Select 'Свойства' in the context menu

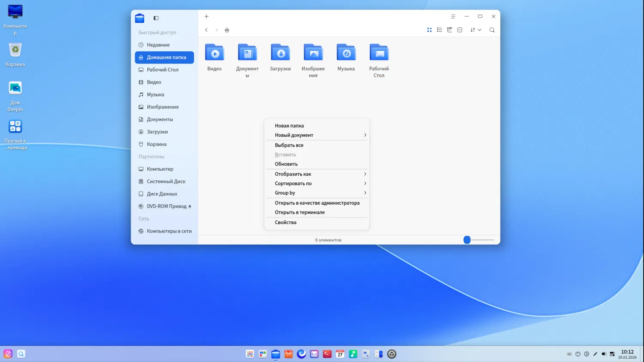pyautogui.click(x=286, y=223)
